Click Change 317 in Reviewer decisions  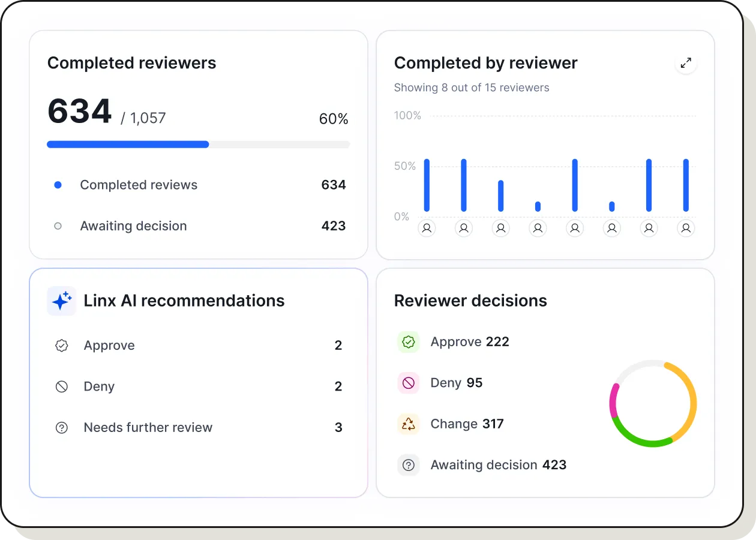coord(467,424)
